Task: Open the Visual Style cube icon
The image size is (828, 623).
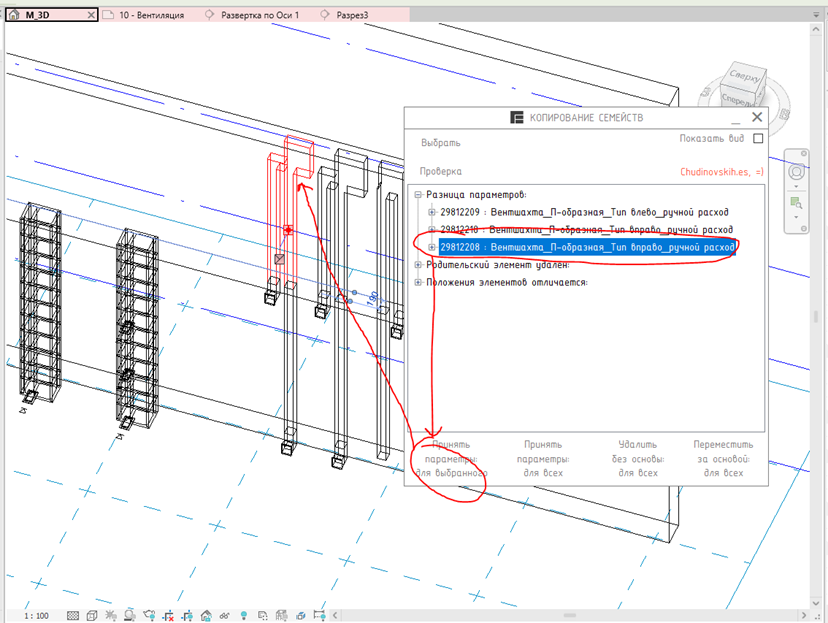Action: (x=92, y=616)
